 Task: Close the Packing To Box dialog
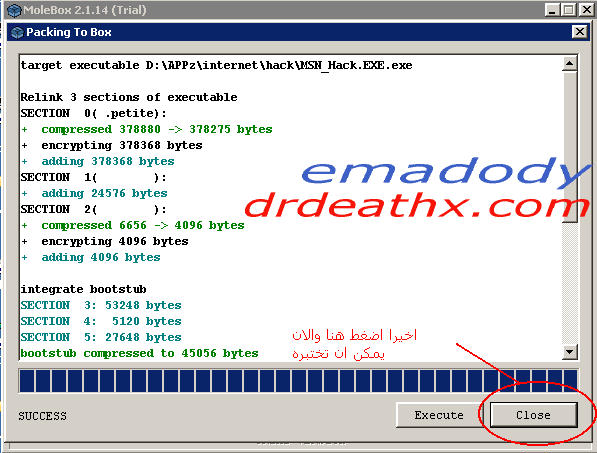[x=579, y=32]
